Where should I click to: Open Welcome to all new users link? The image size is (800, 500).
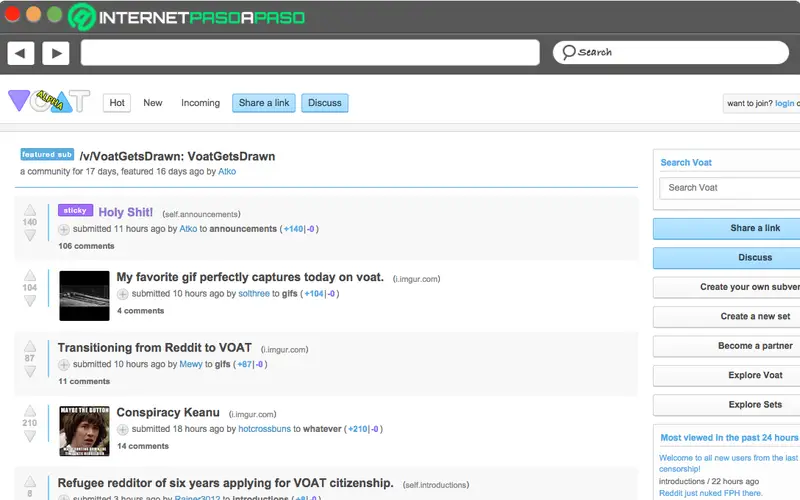pyautogui.click(x=729, y=463)
